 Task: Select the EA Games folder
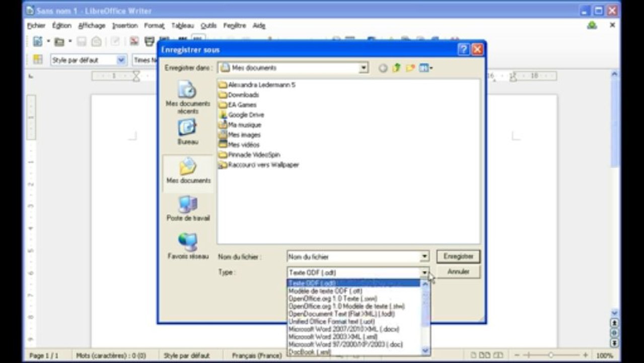[237, 105]
